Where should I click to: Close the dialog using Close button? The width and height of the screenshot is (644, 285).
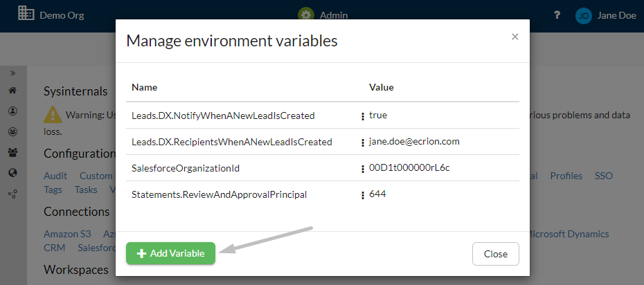495,254
